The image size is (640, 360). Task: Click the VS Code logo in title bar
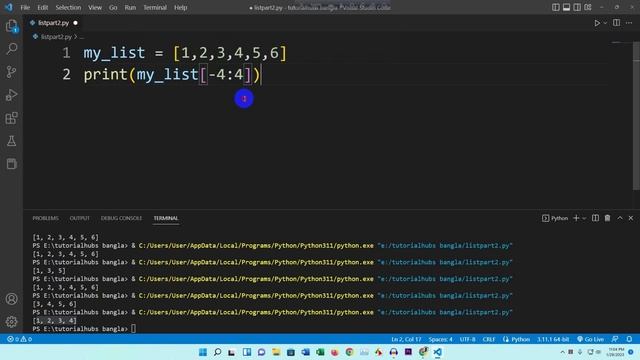coord(9,7)
